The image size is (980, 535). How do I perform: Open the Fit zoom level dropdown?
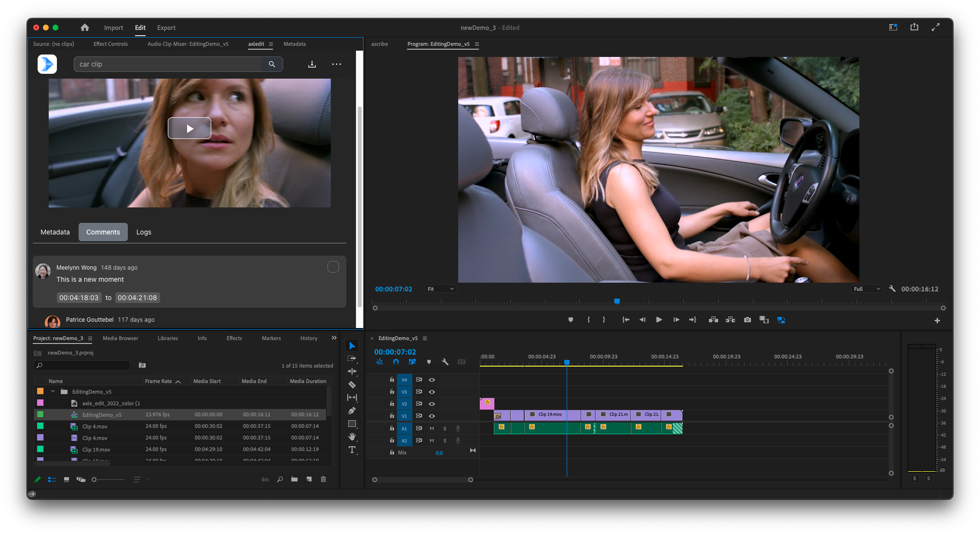coord(440,289)
